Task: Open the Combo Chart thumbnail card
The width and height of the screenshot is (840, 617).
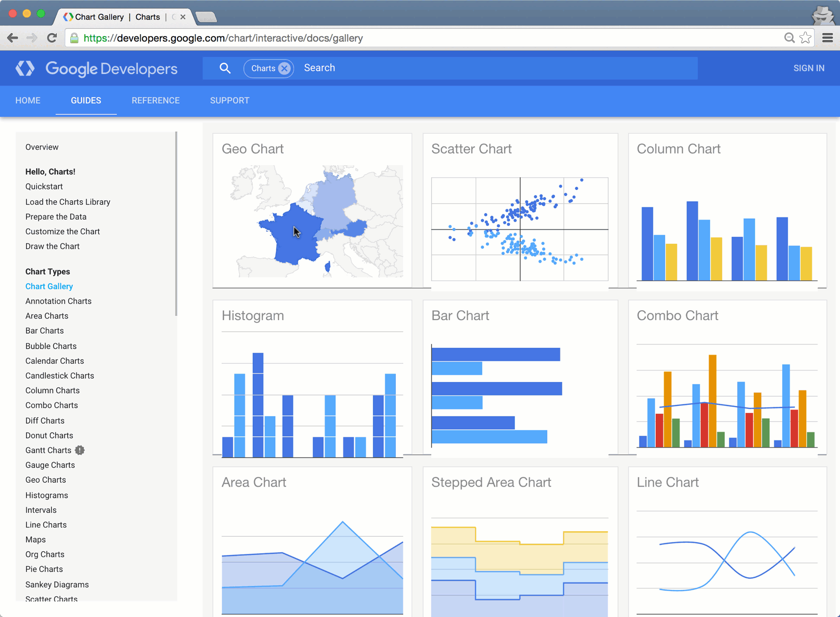Action: tap(727, 378)
